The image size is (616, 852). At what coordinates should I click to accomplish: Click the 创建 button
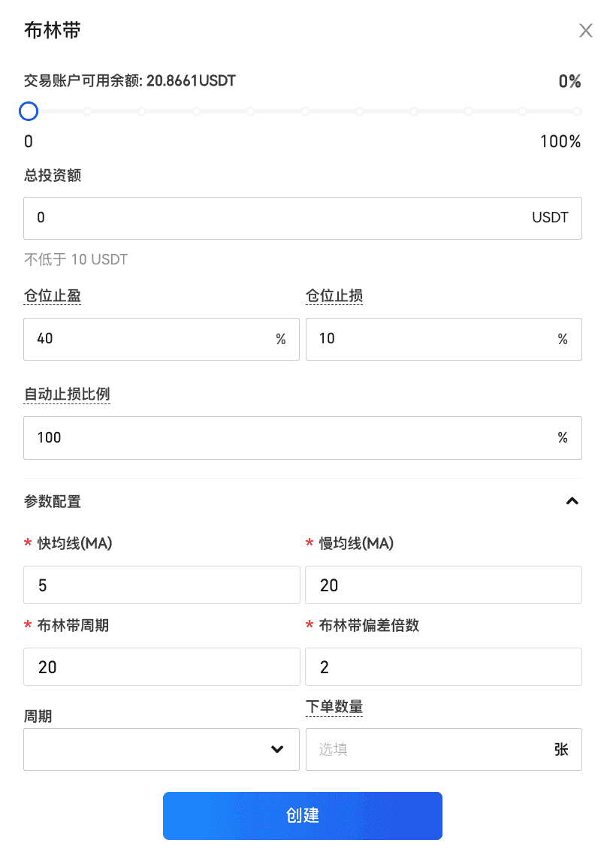point(303,815)
